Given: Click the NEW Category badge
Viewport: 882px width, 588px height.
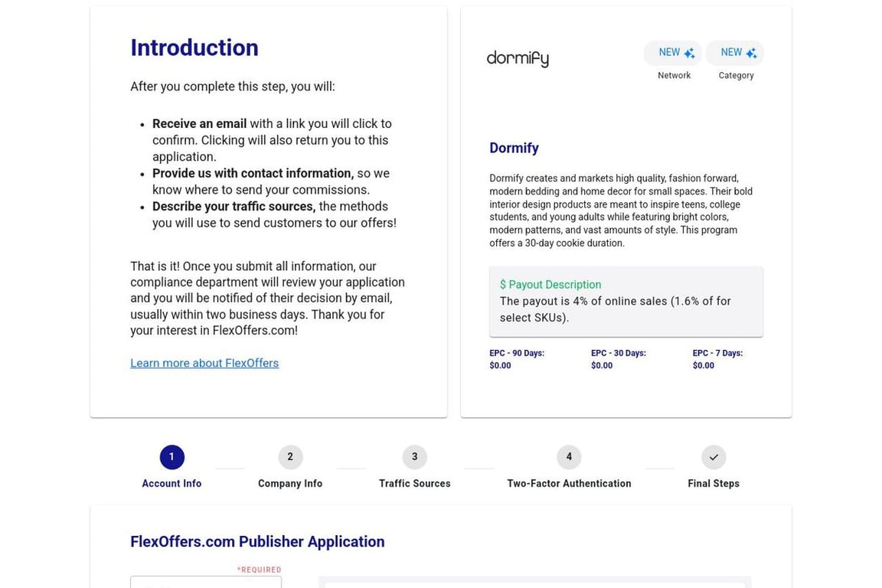Looking at the screenshot, I should [x=735, y=53].
